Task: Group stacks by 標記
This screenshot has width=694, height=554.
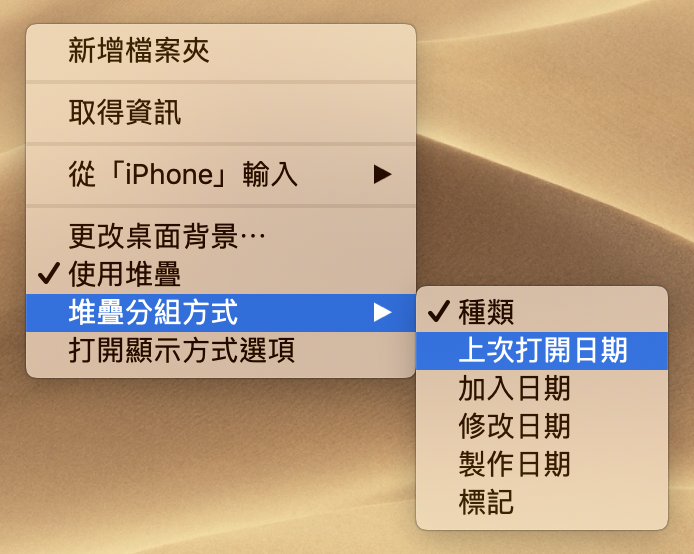Action: click(542, 502)
